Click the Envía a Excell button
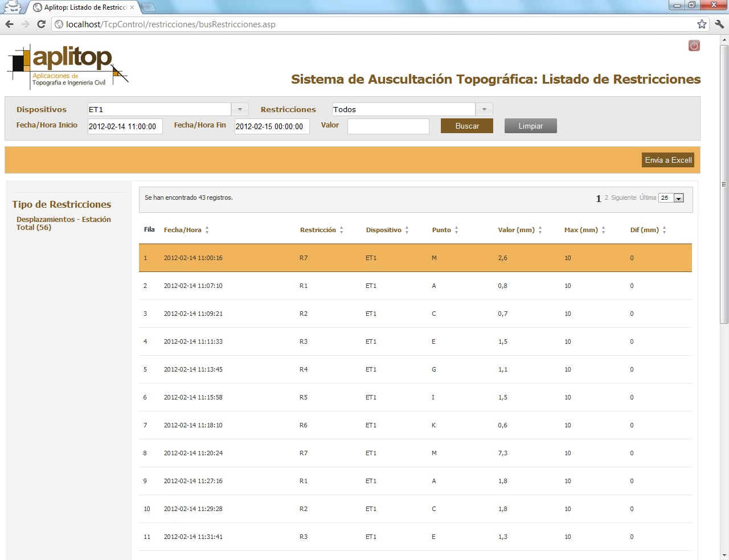This screenshot has height=560, width=729. (668, 160)
